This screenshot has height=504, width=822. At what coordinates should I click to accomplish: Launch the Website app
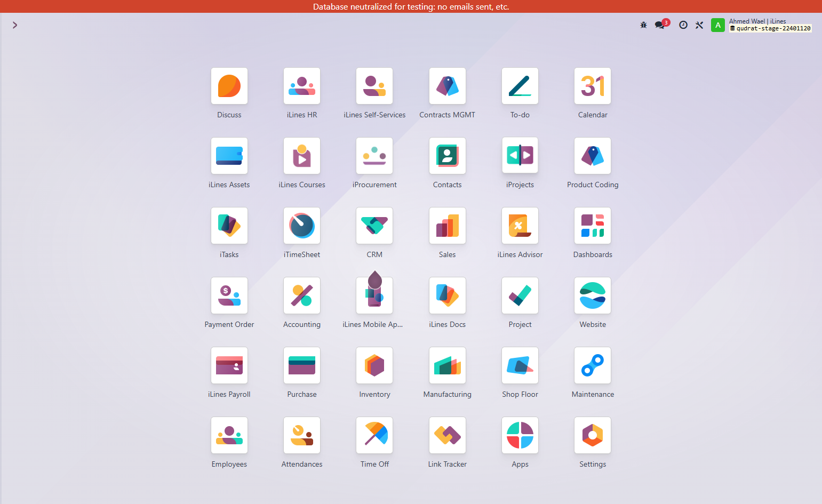593,295
